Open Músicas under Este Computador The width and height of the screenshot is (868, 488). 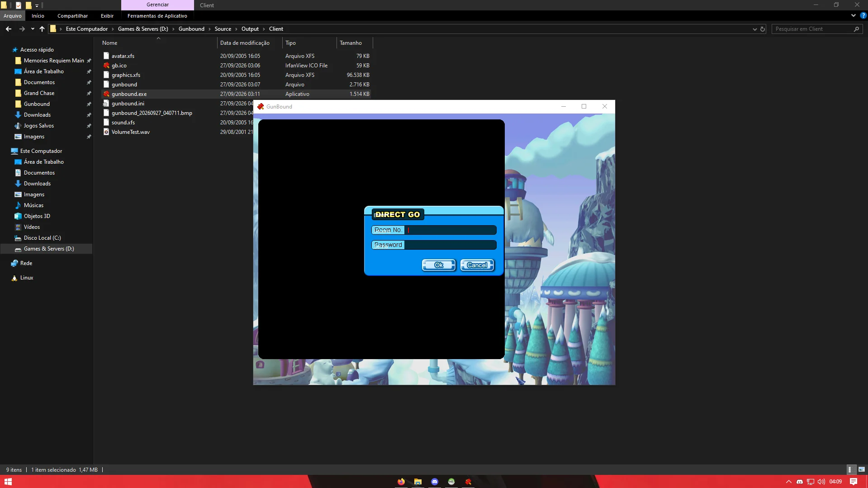(33, 205)
